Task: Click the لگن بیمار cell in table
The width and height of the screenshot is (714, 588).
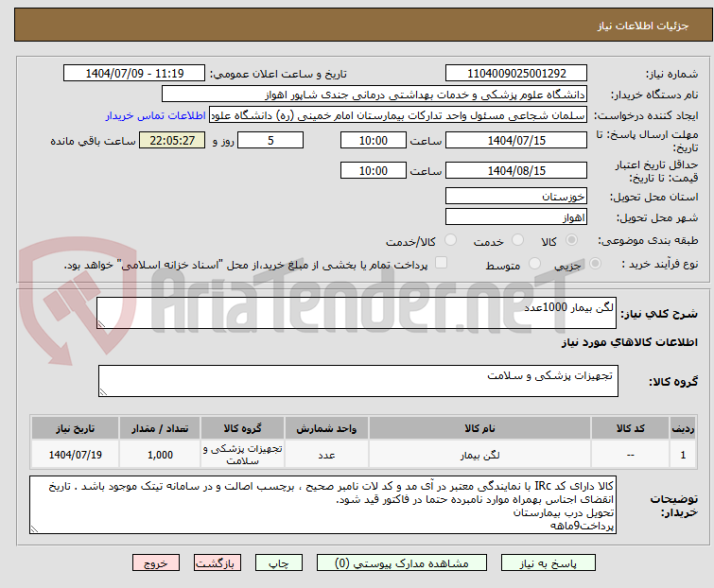Action: pos(479,455)
